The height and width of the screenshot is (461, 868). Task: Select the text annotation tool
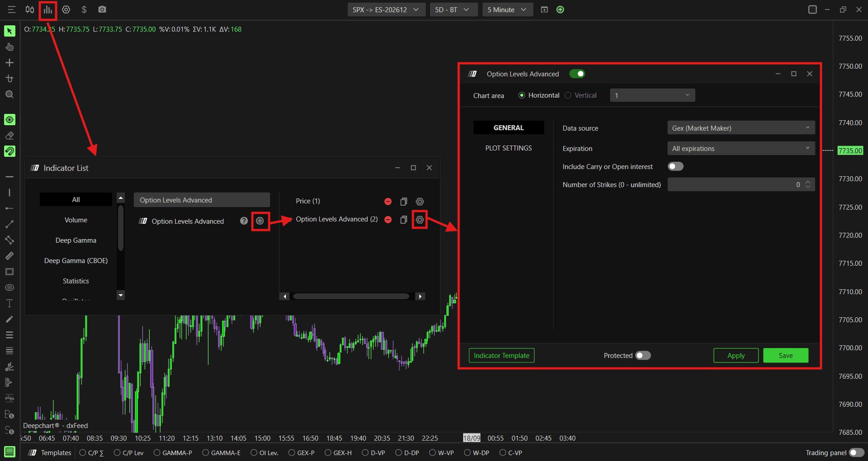click(x=9, y=303)
